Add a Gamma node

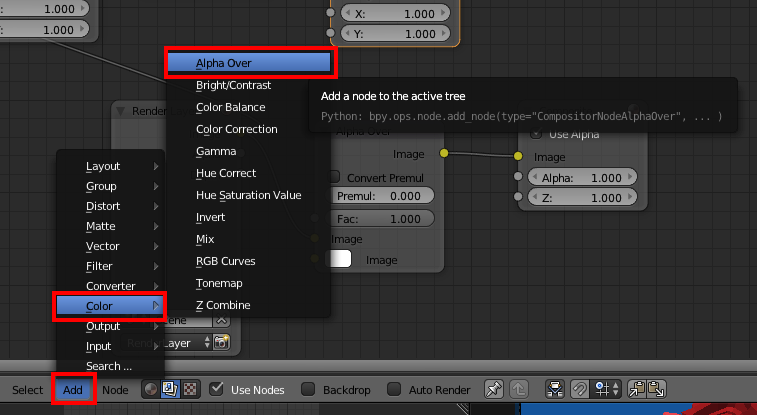point(249,151)
